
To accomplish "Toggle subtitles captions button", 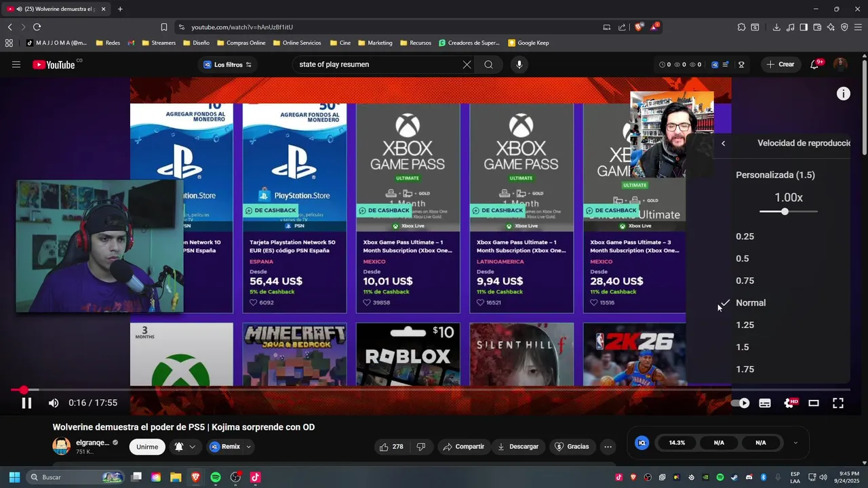I will [x=765, y=403].
